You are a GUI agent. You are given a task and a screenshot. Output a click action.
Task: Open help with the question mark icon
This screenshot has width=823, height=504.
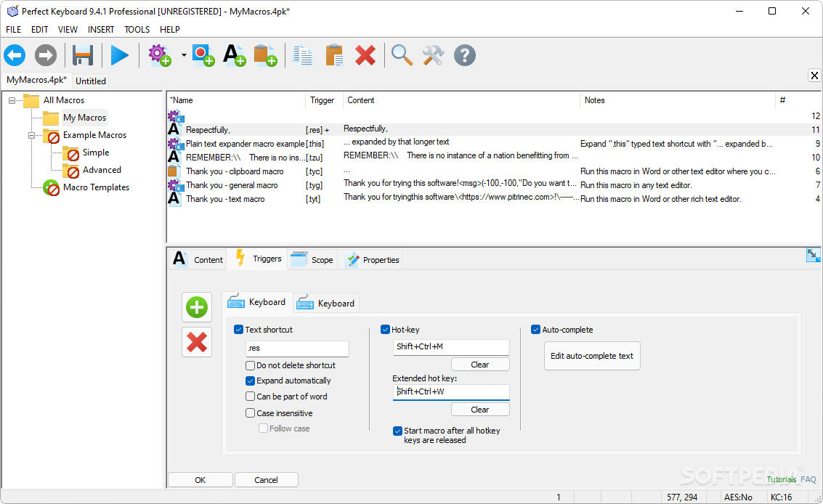(x=464, y=55)
